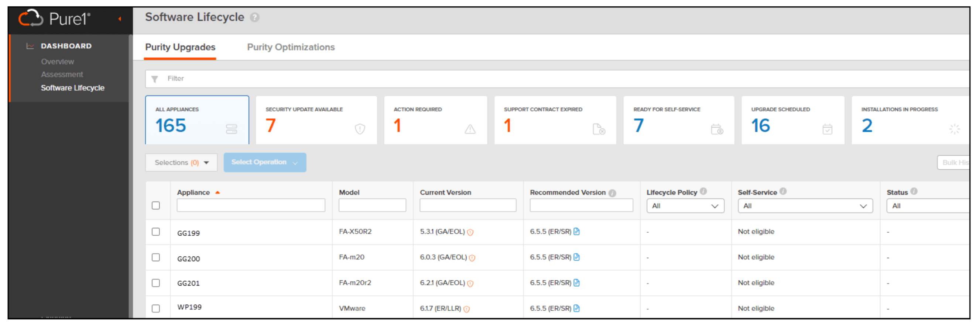Click Not eligible in GG200 row
The image size is (980, 329).
756,257
